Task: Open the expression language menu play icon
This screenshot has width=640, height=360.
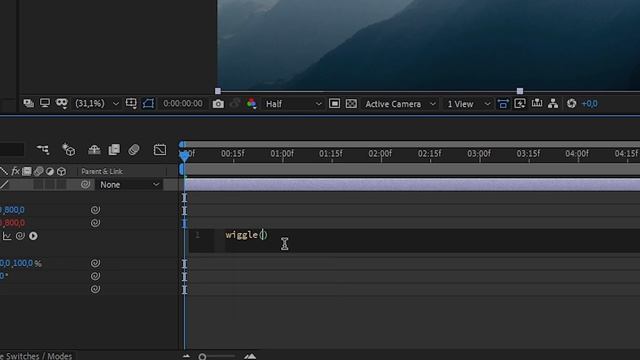Action: [33, 236]
